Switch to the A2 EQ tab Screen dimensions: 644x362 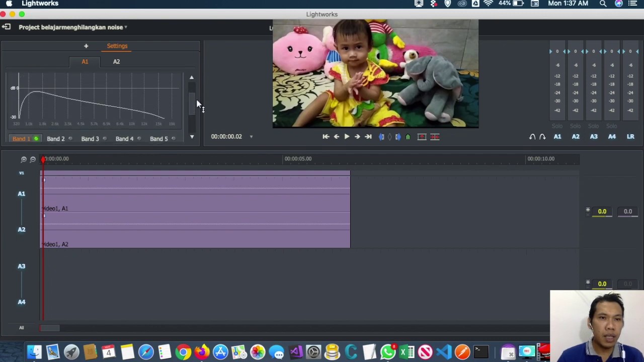point(116,62)
